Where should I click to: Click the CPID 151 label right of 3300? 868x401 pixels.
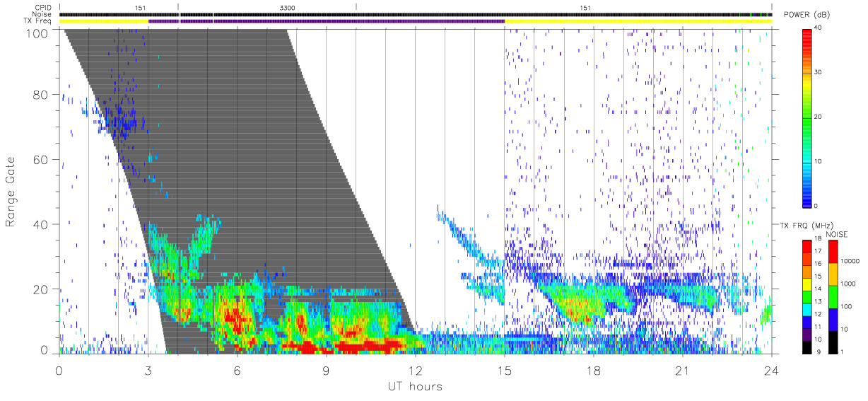coord(585,8)
